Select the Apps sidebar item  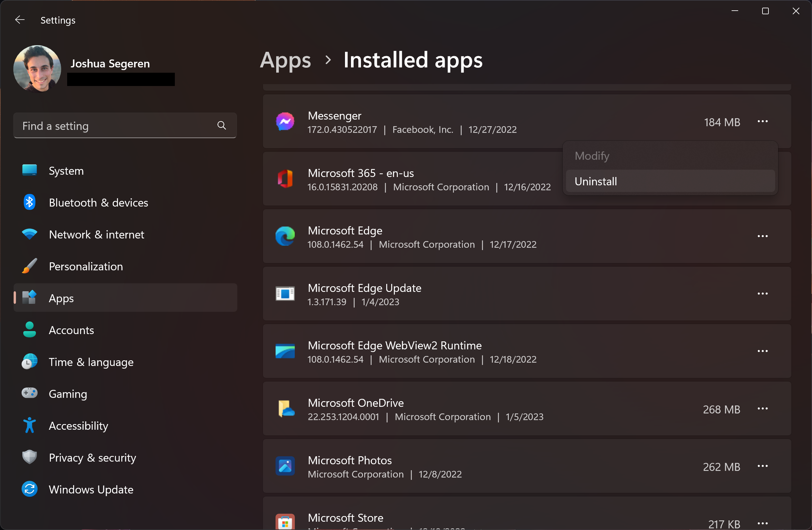(x=125, y=298)
